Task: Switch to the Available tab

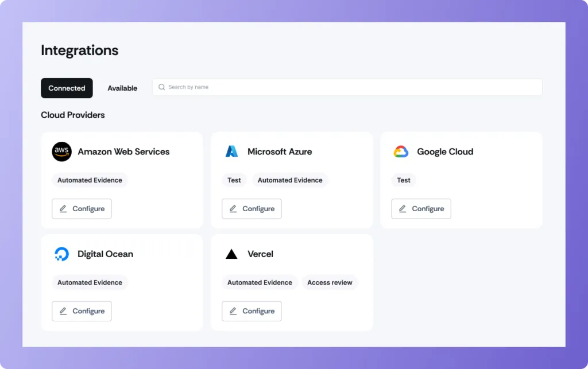Action: pyautogui.click(x=122, y=88)
